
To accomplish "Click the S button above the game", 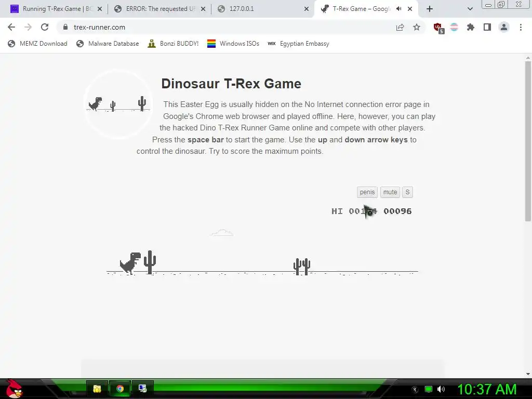I will [407, 192].
